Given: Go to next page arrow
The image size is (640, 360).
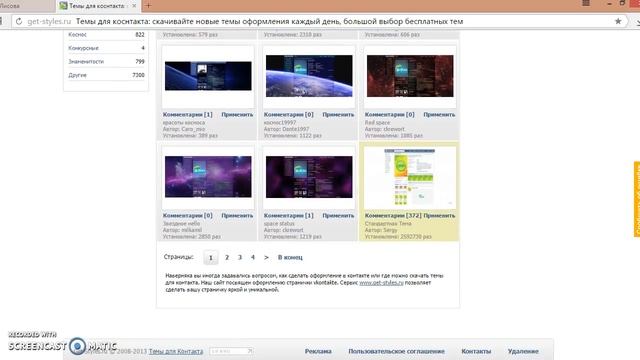Looking at the screenshot, I should click(266, 258).
